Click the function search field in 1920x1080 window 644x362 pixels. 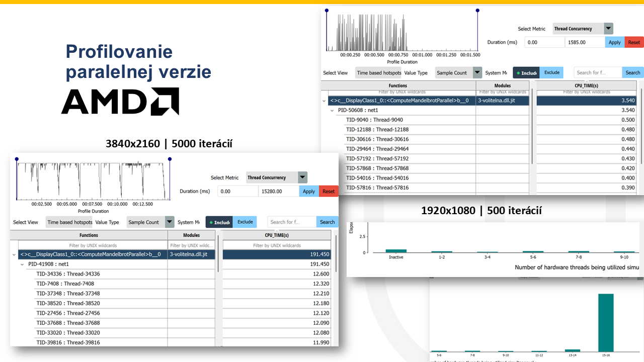pyautogui.click(x=598, y=72)
